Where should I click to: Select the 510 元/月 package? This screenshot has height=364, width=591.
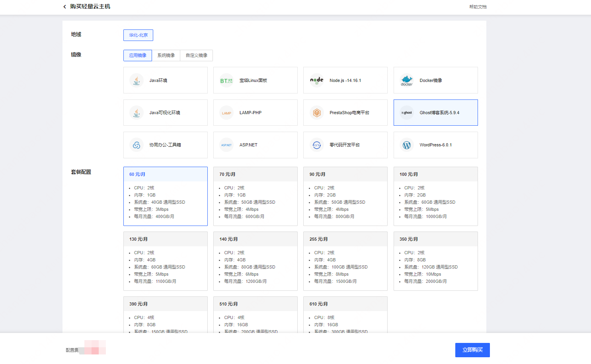pos(256,315)
